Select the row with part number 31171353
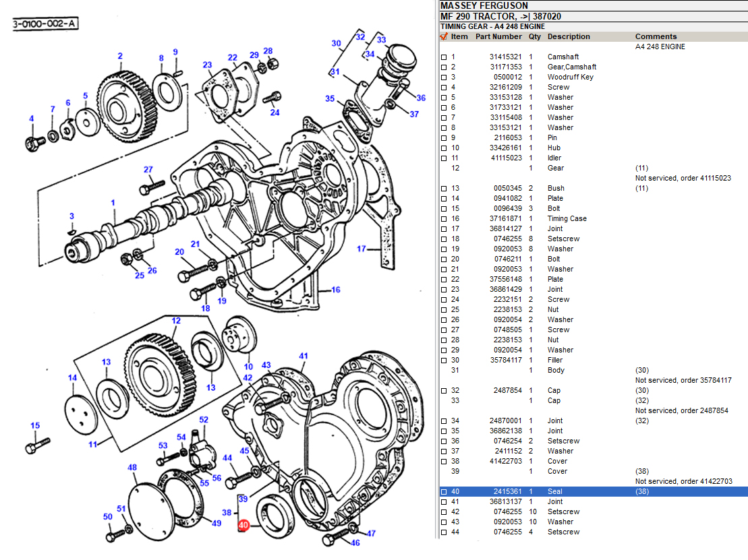The image size is (748, 560). pos(506,67)
